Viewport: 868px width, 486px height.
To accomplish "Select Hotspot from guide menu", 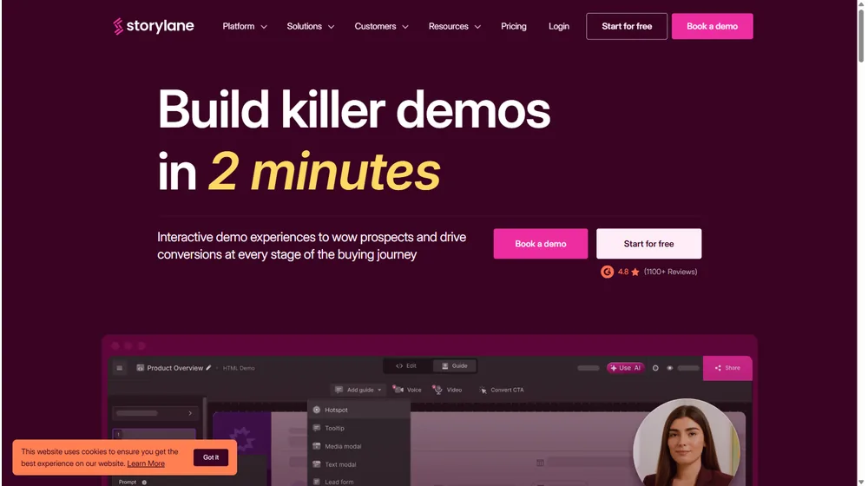I will click(x=358, y=410).
